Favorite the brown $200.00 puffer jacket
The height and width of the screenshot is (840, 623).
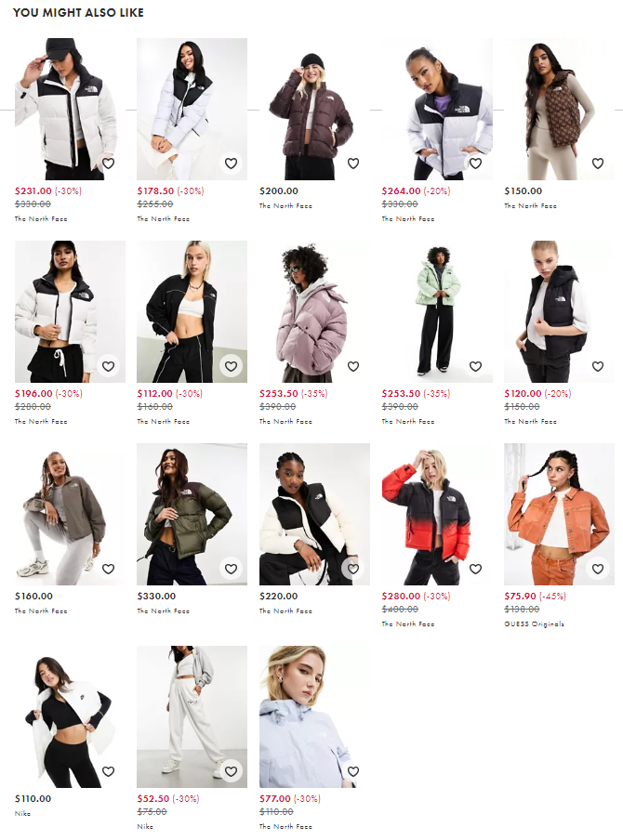(352, 164)
